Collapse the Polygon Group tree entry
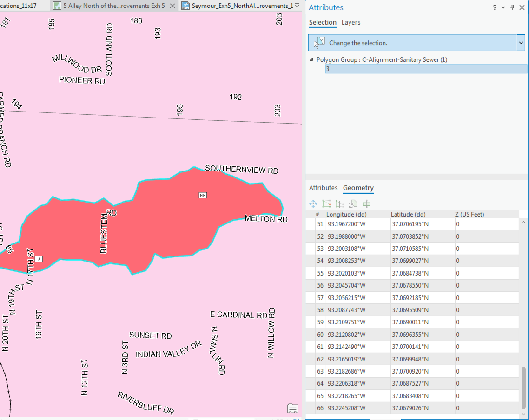Screen dimensions: 529x420 tap(311, 59)
